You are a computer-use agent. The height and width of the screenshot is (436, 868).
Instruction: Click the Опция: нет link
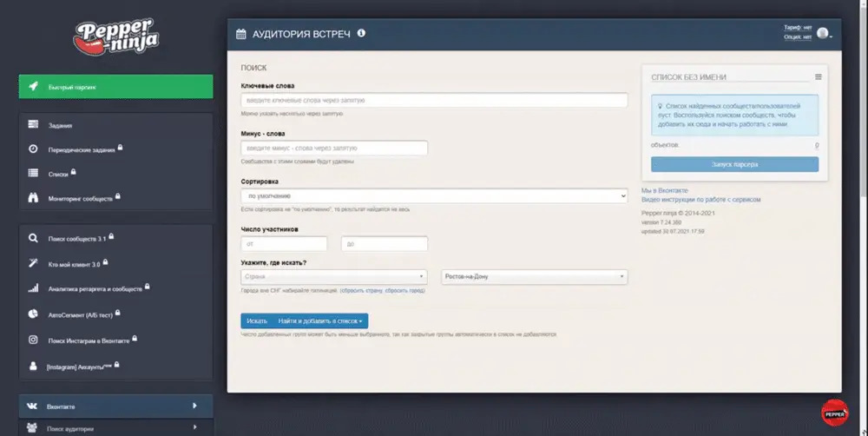coord(798,37)
